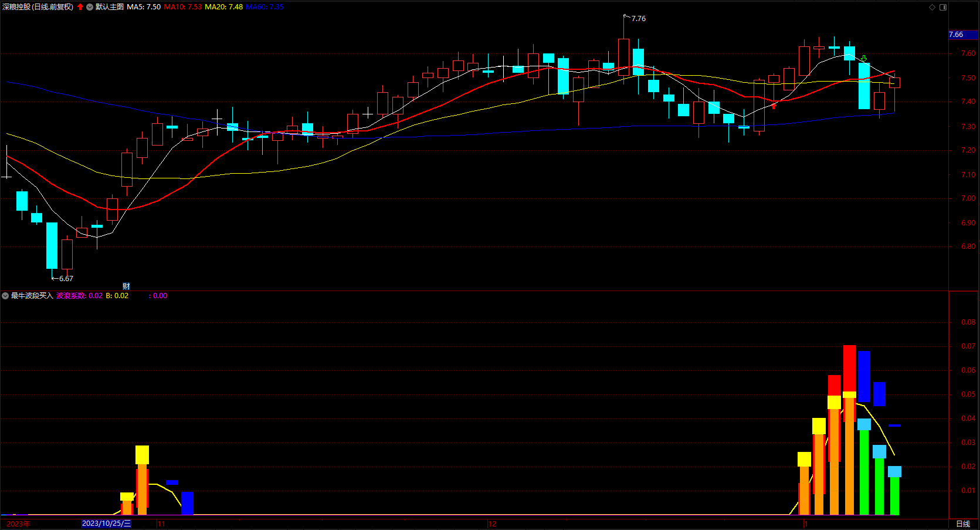
Task: Click the 12 month marker on time axis
Action: tap(492, 524)
